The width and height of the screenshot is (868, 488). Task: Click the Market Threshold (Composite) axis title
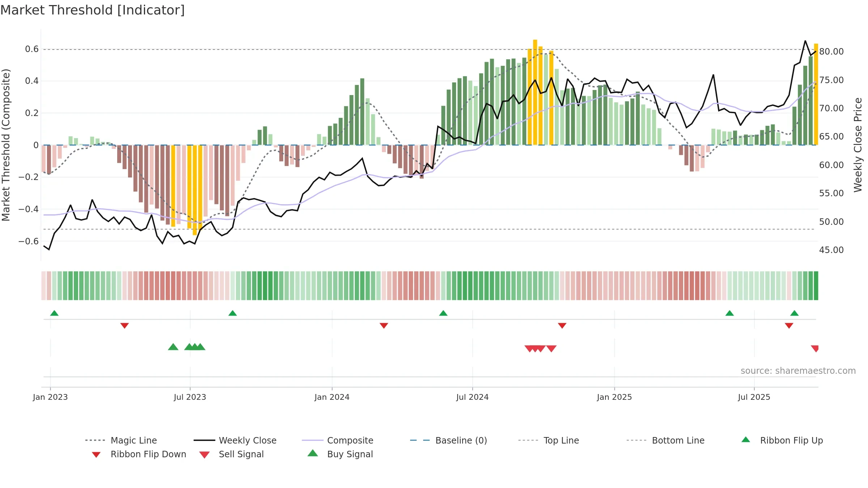pyautogui.click(x=6, y=145)
